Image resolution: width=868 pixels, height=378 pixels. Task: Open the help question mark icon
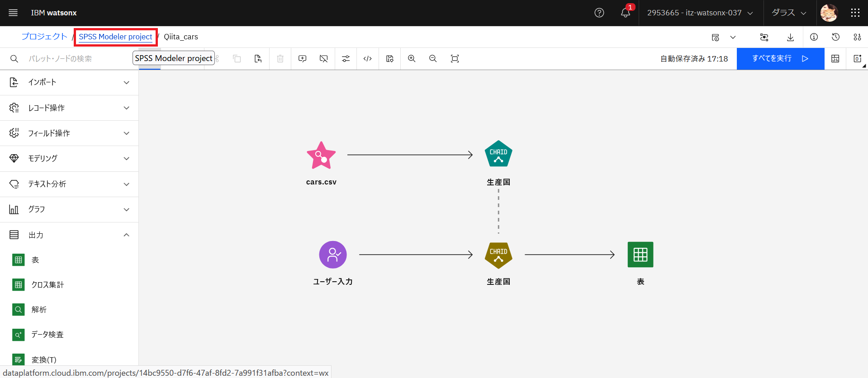pyautogui.click(x=599, y=13)
